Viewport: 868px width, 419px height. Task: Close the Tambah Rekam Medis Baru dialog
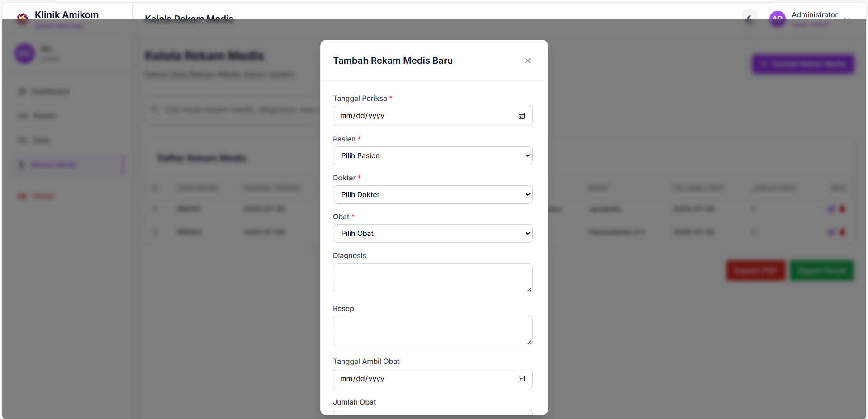point(527,61)
